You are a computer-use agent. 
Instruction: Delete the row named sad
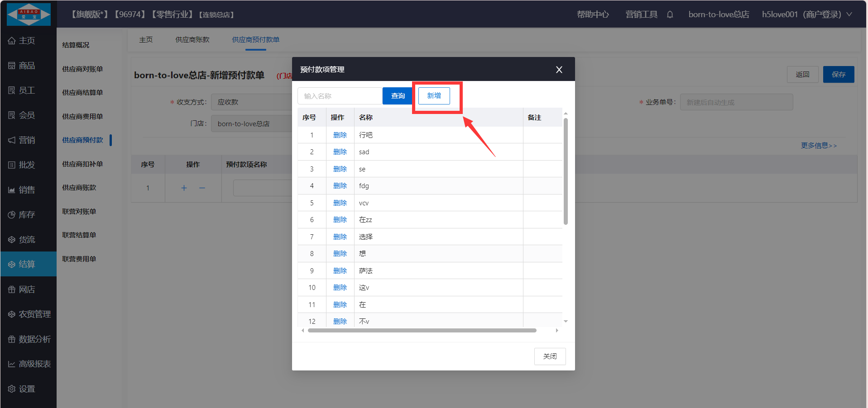point(340,152)
